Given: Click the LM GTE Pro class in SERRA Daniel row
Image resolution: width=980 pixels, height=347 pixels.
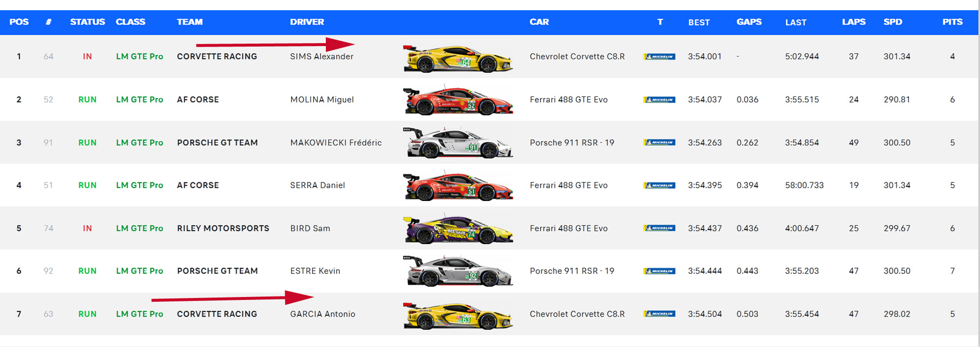Looking at the screenshot, I should click(139, 185).
